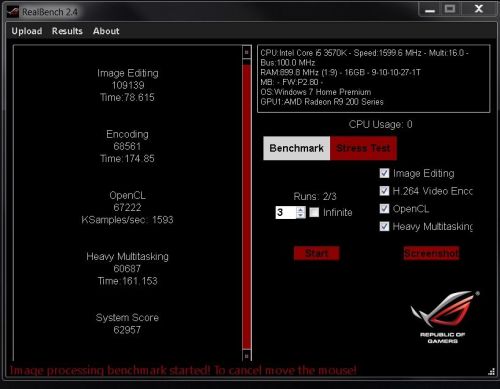Click the 'MB: - FW:P2.80' line

292,82
